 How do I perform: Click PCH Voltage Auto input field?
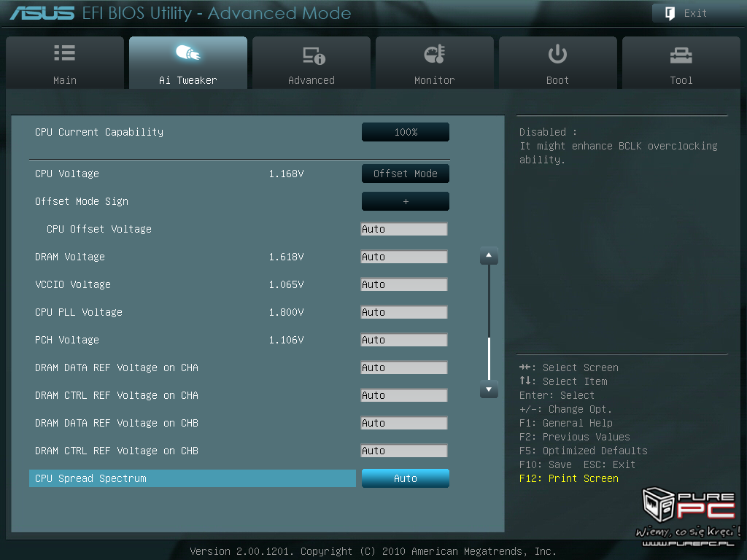click(404, 340)
